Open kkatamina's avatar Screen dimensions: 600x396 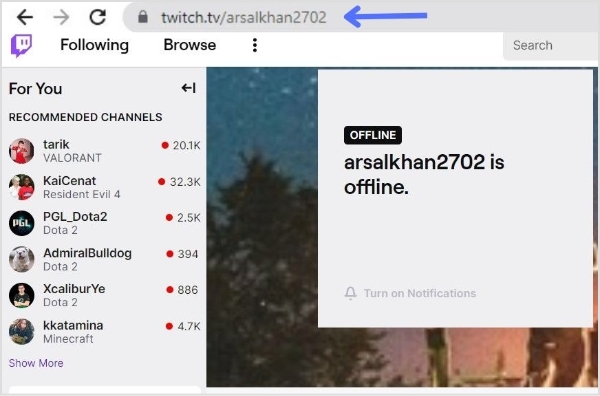[x=21, y=332]
